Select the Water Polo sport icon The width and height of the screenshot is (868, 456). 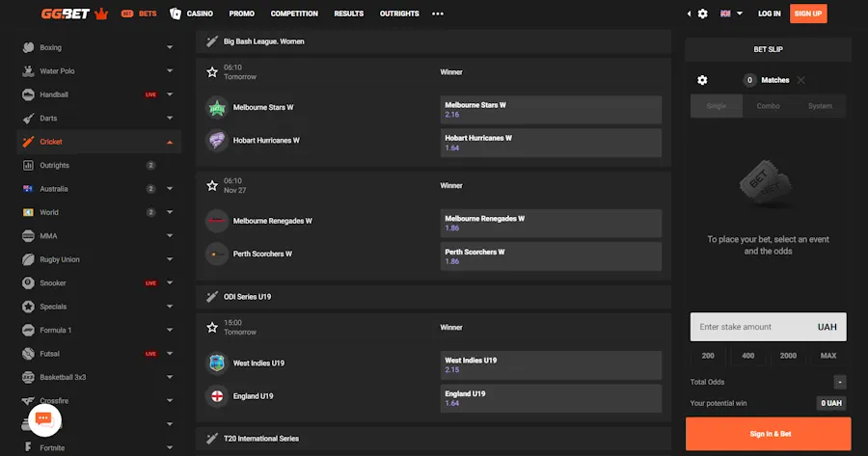point(28,70)
